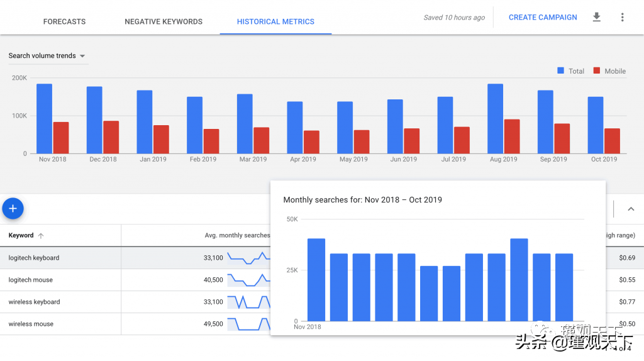Image resolution: width=644 pixels, height=361 pixels.
Task: Select the logitech mouse keyword row
Action: click(x=30, y=280)
